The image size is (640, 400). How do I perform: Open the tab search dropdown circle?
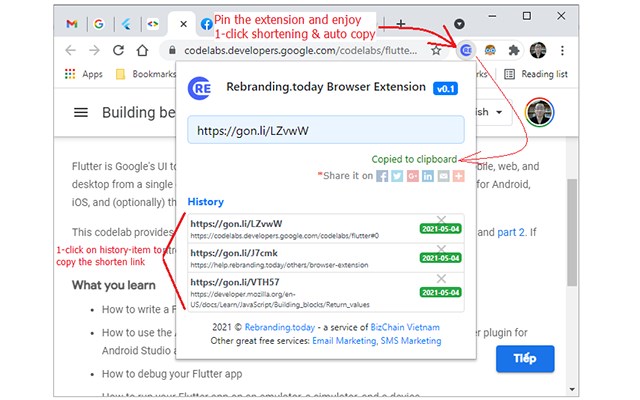[x=459, y=24]
